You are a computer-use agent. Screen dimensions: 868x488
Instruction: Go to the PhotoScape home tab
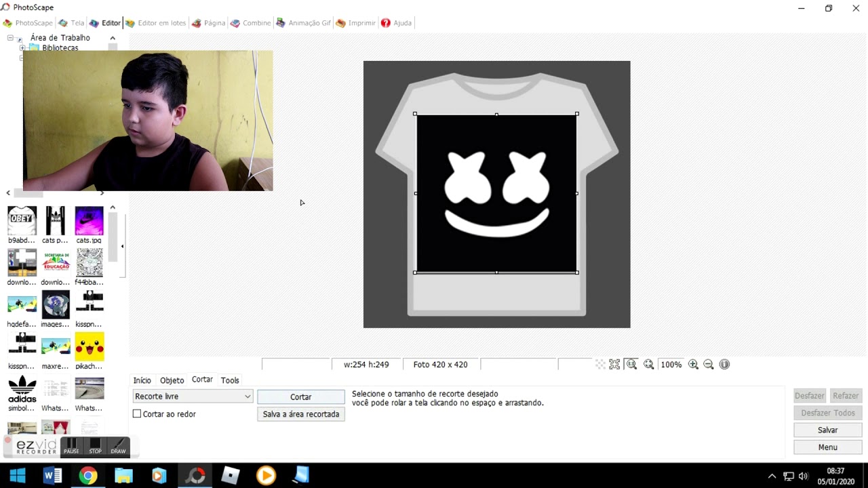coord(28,22)
